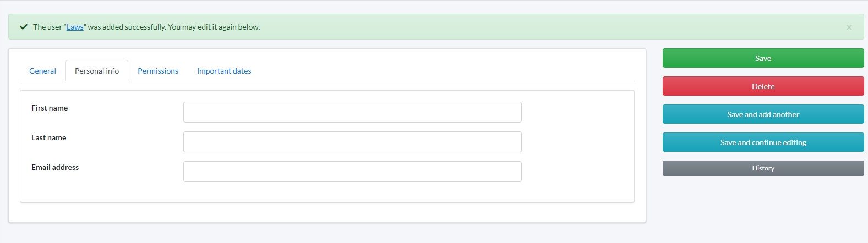Go to the Important dates tab

[224, 71]
